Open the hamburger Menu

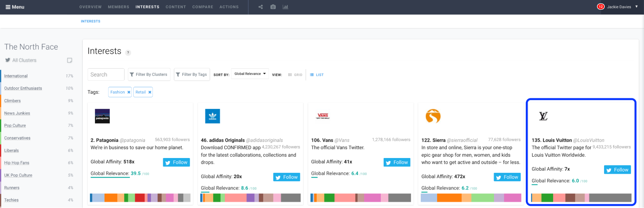pyautogui.click(x=15, y=7)
